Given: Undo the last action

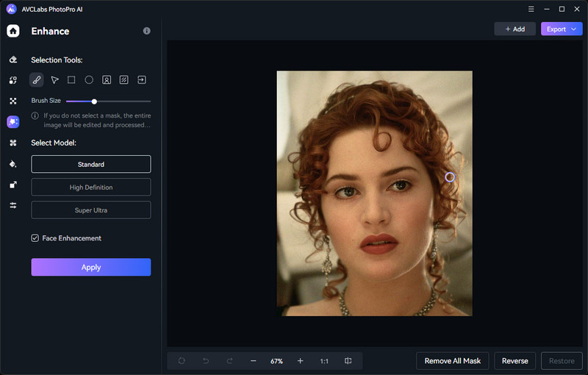Looking at the screenshot, I should [206, 361].
